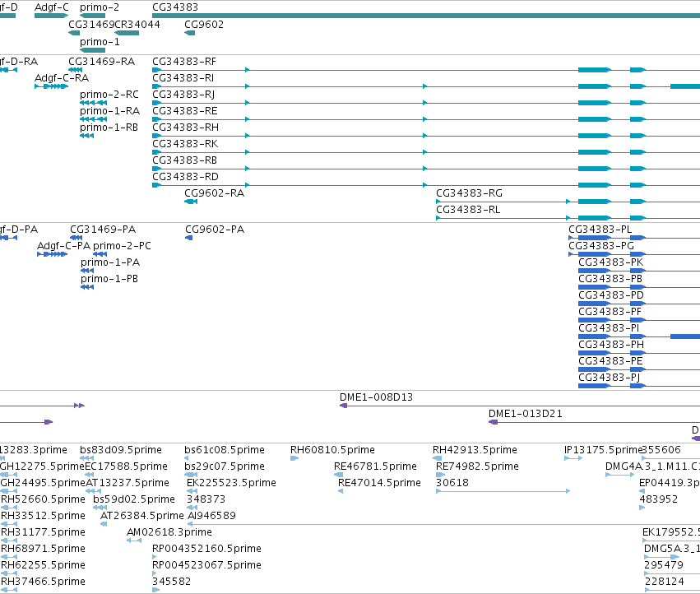The width and height of the screenshot is (700, 594).
Task: Click the AM02618.3prime EST
Action: point(134,541)
